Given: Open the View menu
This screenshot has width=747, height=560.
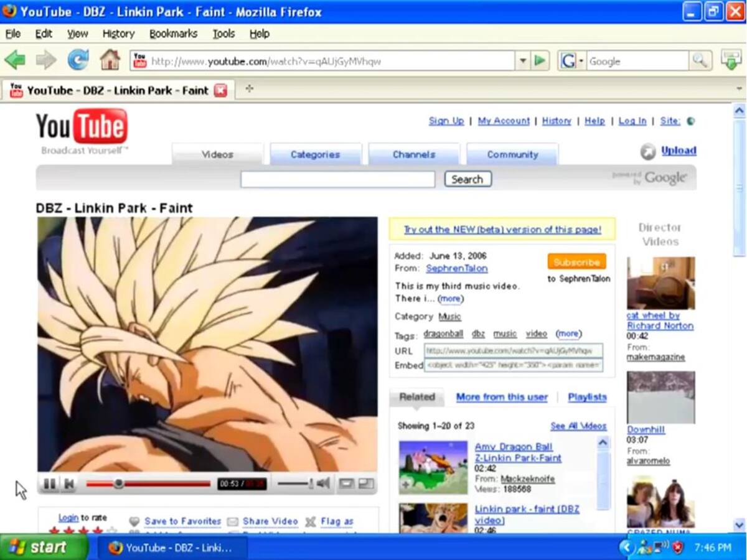Looking at the screenshot, I should point(78,34).
